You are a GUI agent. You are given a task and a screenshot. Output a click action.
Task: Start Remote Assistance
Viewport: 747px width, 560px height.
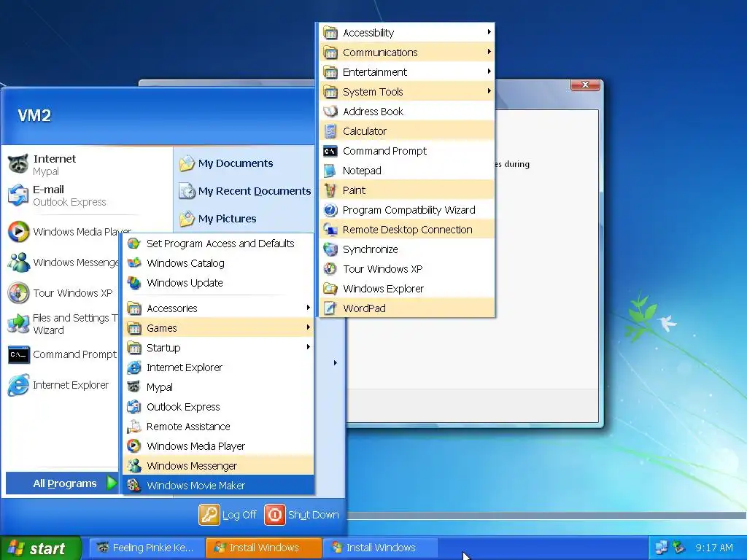coord(219,427)
